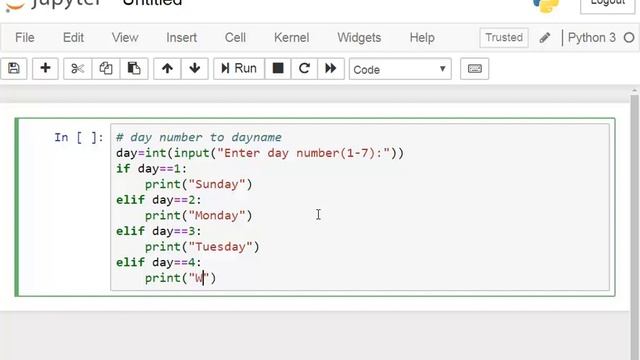The height and width of the screenshot is (360, 640).
Task: Run the current cell
Action: [x=239, y=69]
